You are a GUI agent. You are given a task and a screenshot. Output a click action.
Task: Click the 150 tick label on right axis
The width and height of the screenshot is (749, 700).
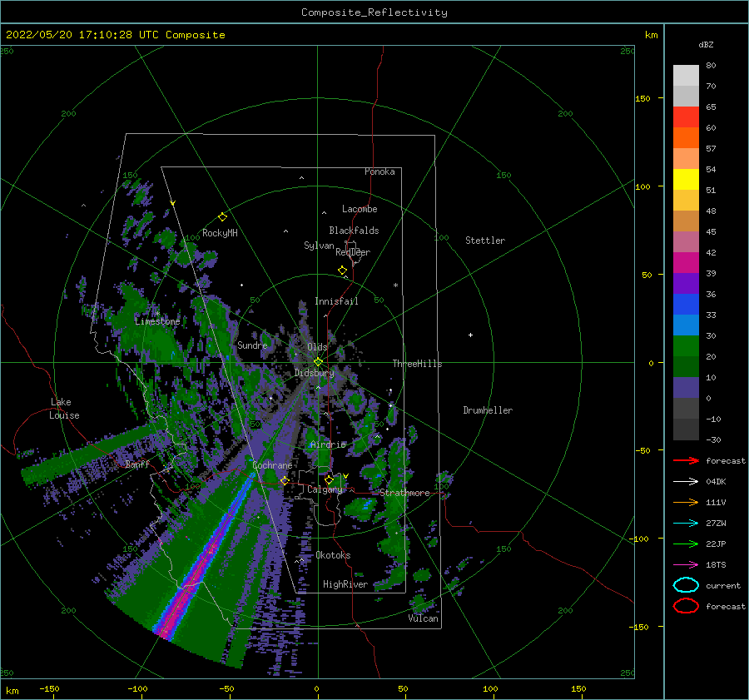642,98
